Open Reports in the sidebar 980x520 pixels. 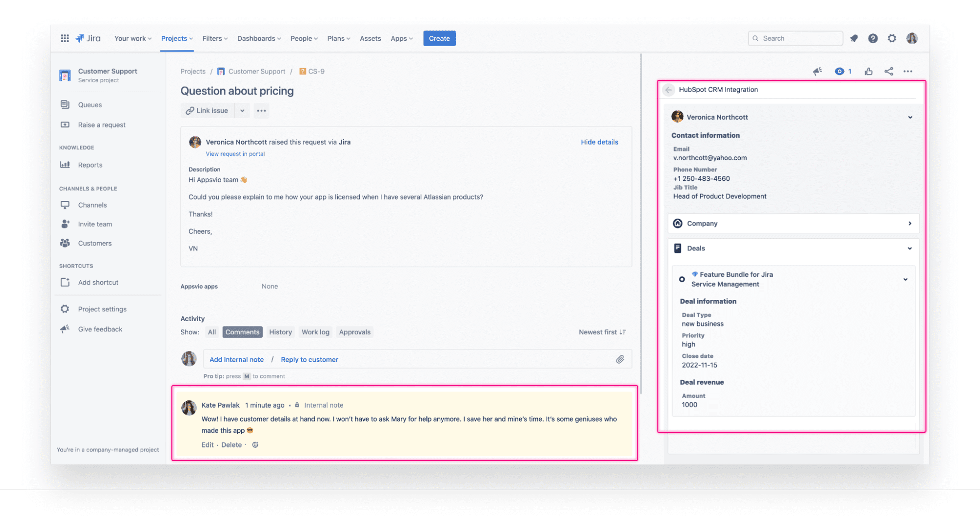point(90,165)
